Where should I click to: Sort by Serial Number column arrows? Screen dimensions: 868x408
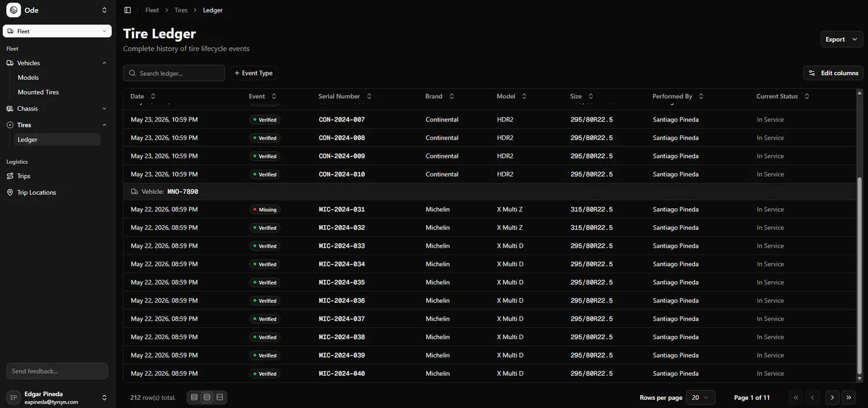369,97
